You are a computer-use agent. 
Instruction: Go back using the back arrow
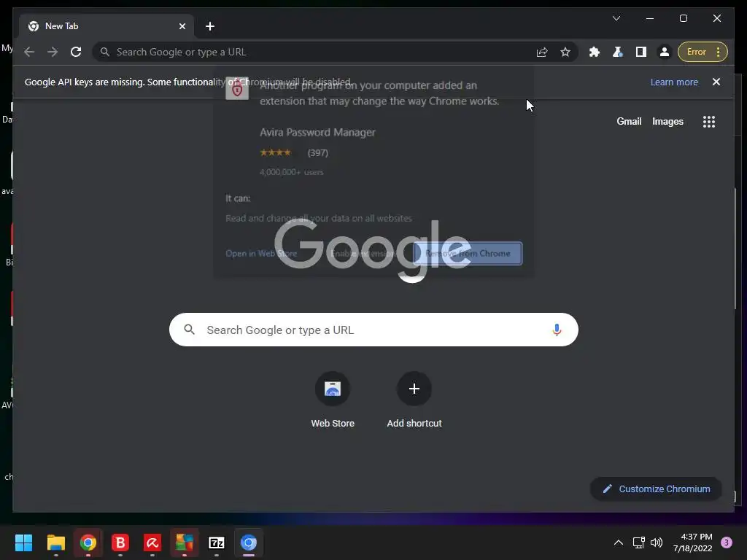29,52
